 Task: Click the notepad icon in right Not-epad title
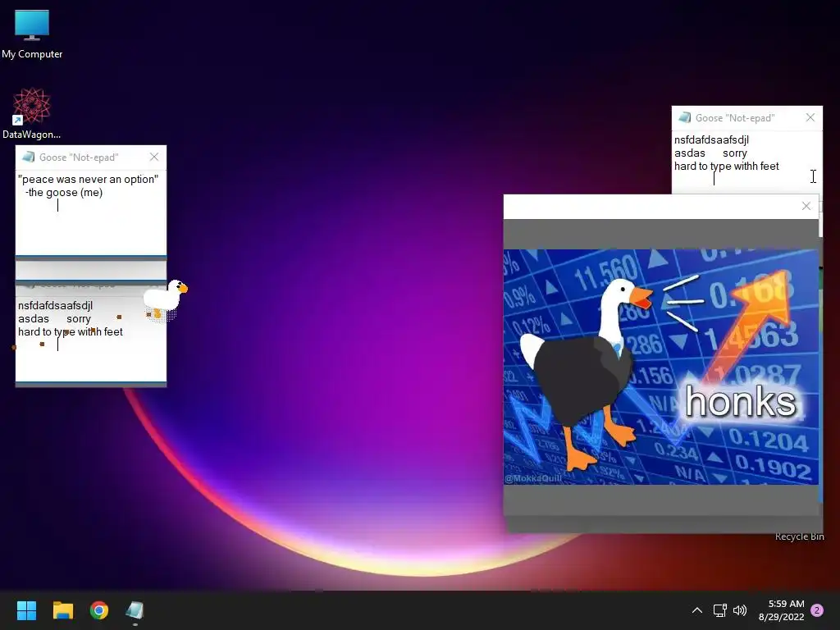[685, 117]
